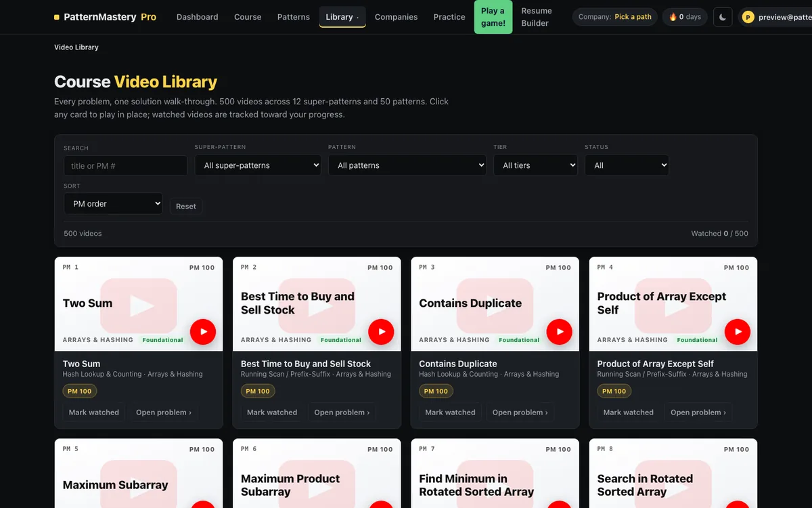This screenshot has height=508, width=812.
Task: Mark Best Time to Buy and Sell Stock watched
Action: click(x=272, y=412)
